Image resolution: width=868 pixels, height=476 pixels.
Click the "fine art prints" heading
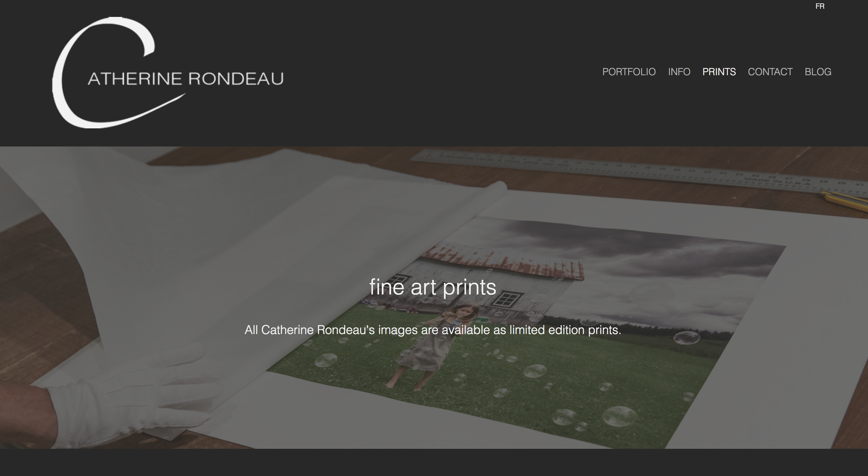point(433,287)
